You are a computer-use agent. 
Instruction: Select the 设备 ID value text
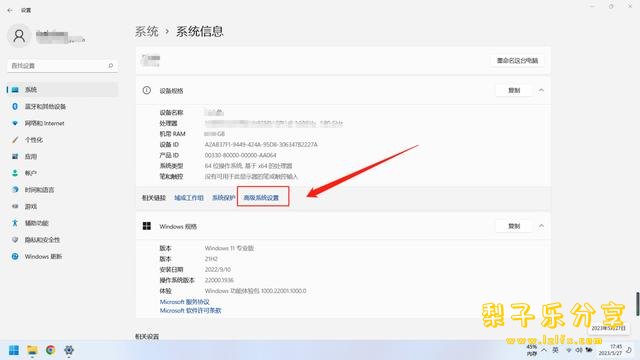261,144
